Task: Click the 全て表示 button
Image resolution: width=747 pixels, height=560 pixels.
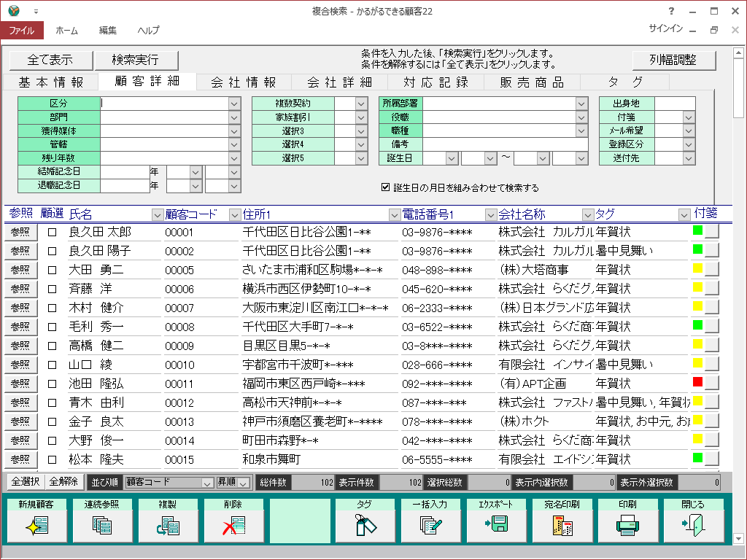Action: coord(50,60)
